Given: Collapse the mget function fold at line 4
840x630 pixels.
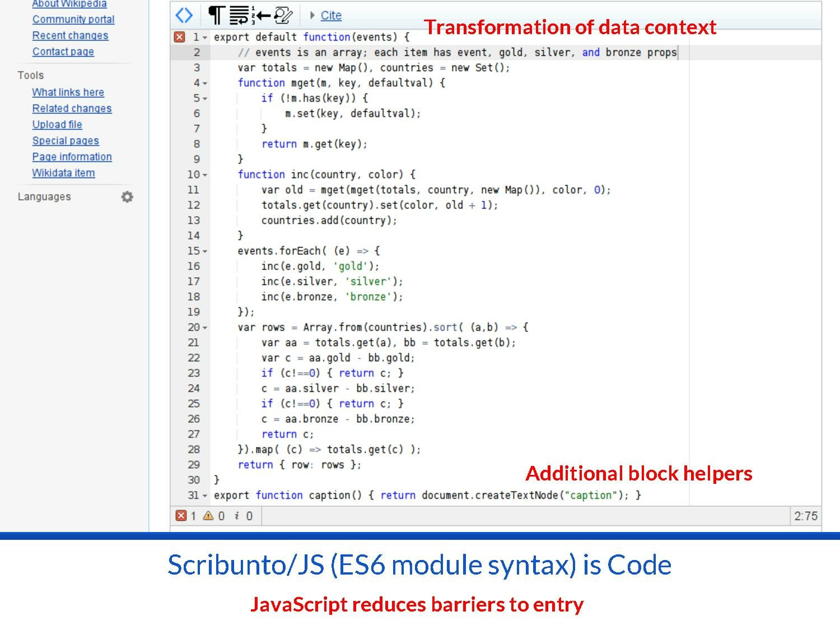Looking at the screenshot, I should [205, 83].
